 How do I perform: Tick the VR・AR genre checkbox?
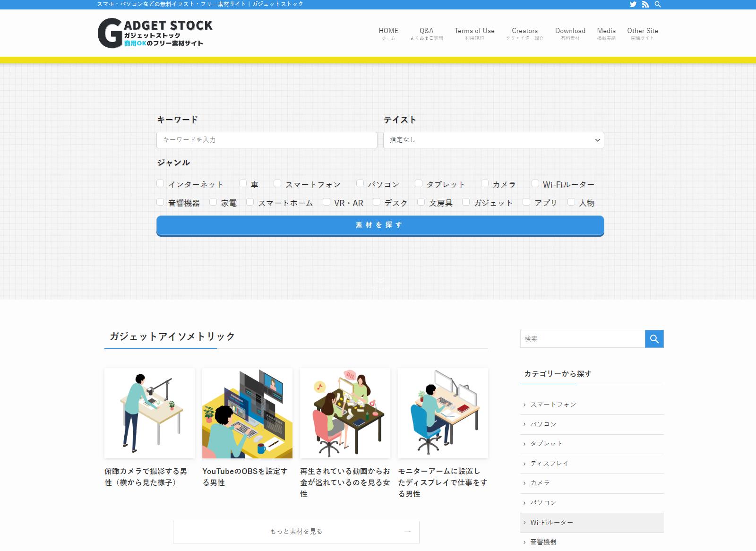point(326,202)
